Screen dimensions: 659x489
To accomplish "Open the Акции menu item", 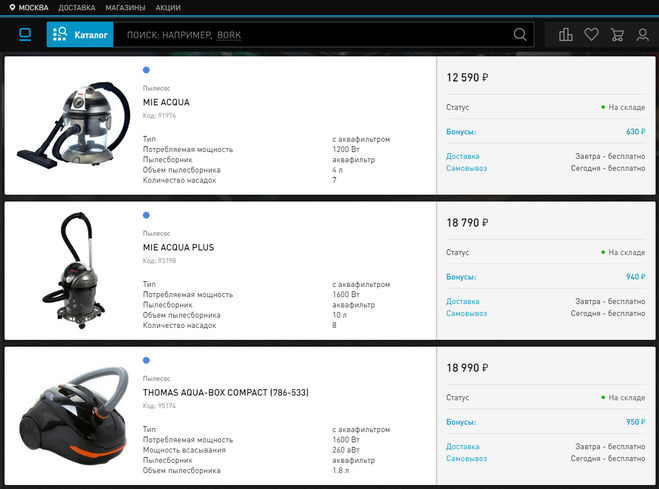I will [x=168, y=8].
